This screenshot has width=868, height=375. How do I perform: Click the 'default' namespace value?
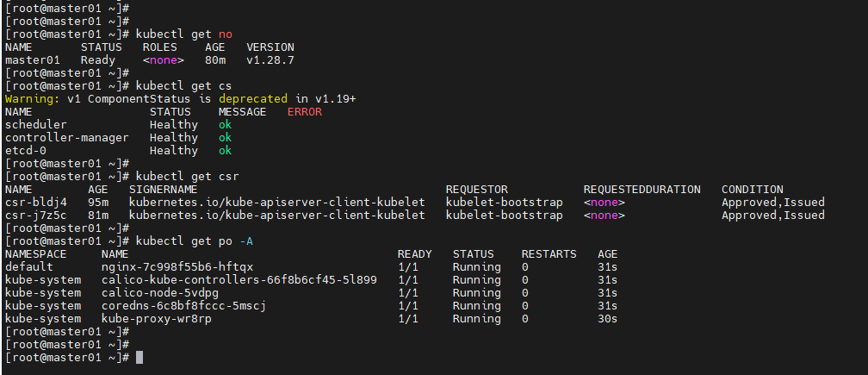(28, 267)
